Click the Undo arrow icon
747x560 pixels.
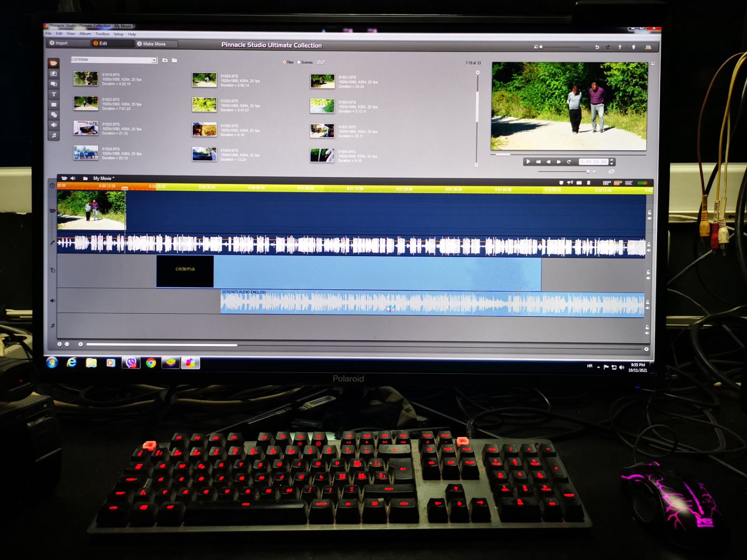(597, 47)
